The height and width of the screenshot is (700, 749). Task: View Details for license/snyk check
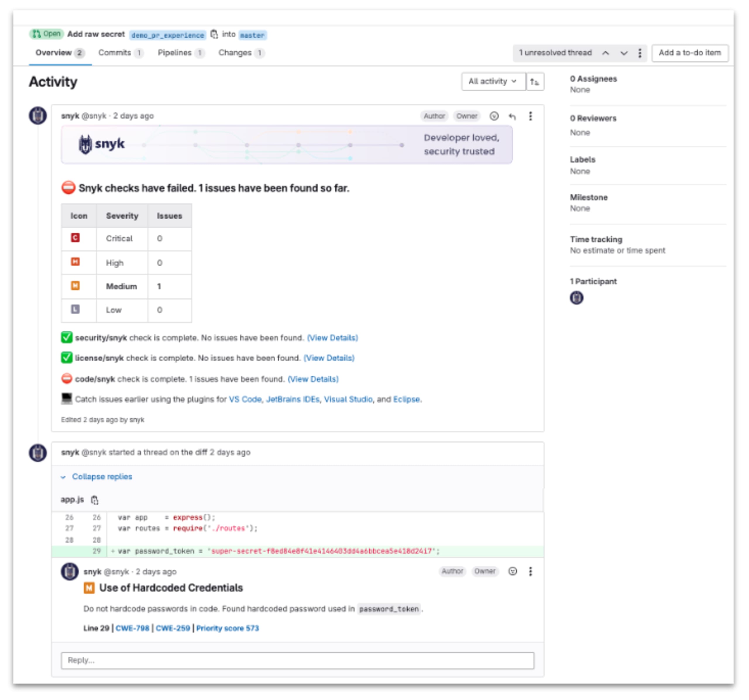pyautogui.click(x=329, y=358)
